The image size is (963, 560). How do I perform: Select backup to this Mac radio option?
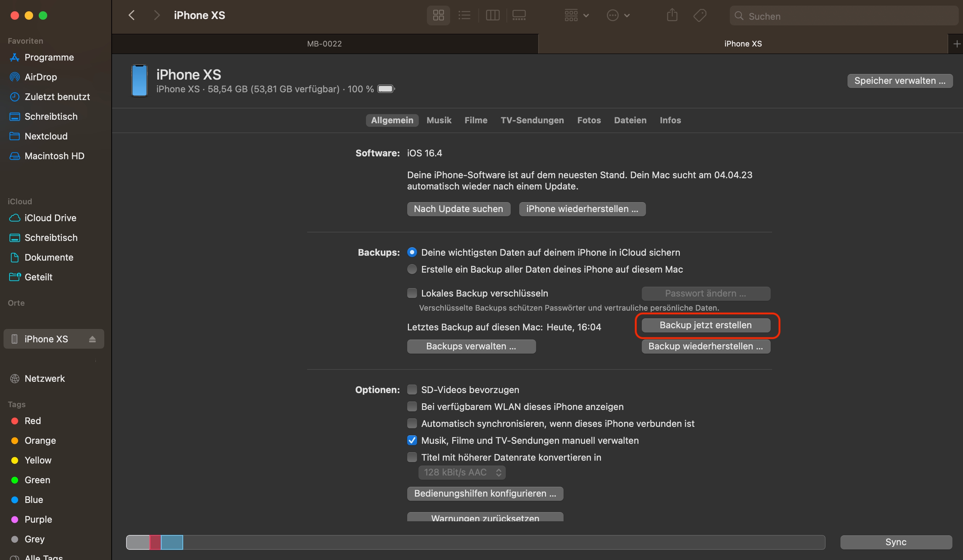pos(412,269)
